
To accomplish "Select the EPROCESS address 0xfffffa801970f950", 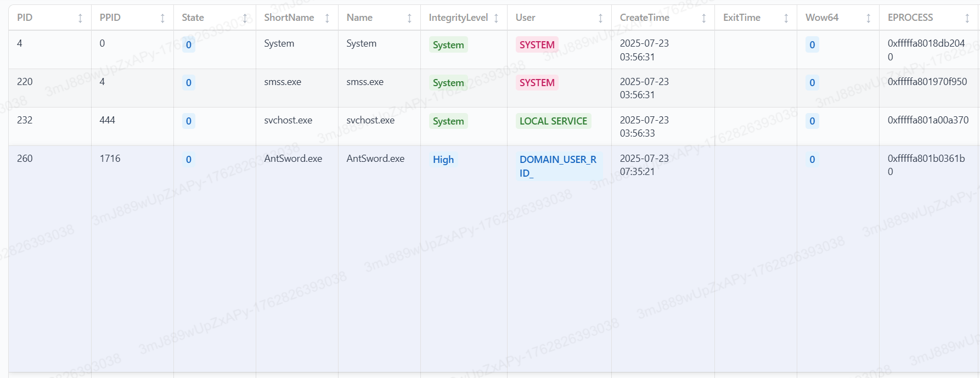I will [x=927, y=82].
